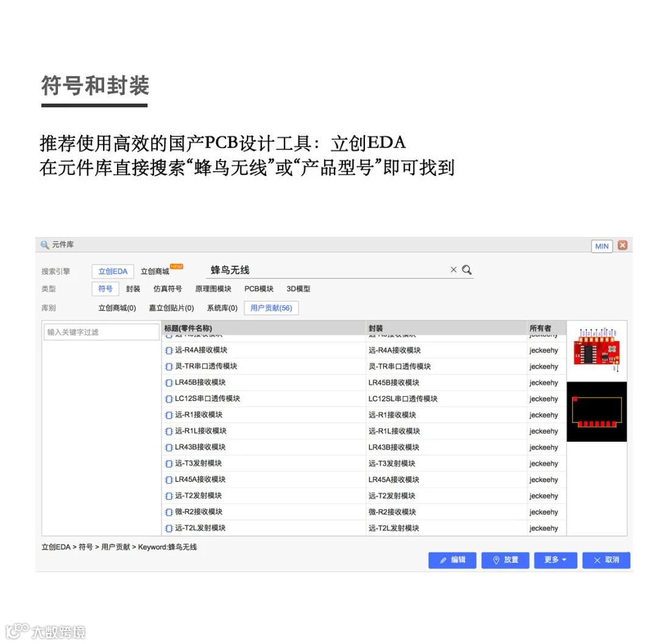Sort by 所有者 column header

pyautogui.click(x=547, y=328)
